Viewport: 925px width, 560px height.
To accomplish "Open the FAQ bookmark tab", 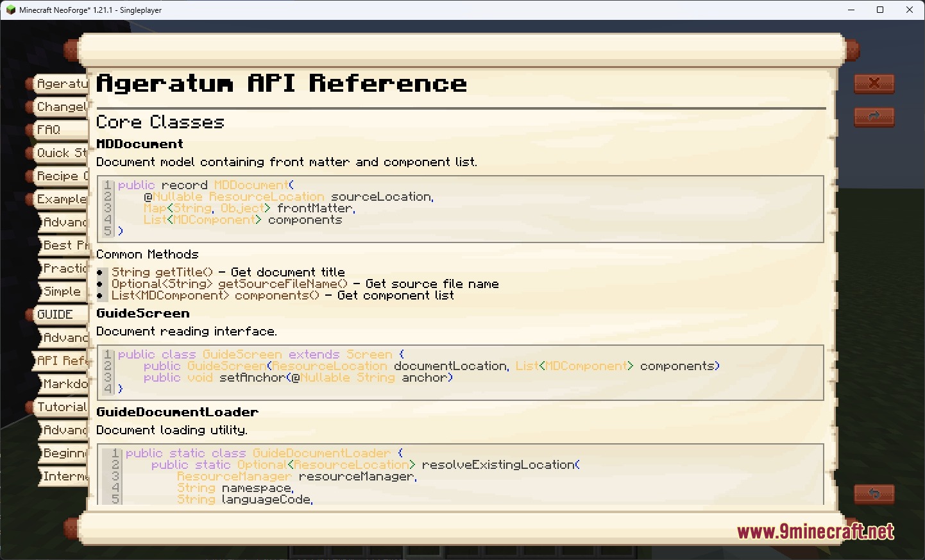I will tap(58, 130).
